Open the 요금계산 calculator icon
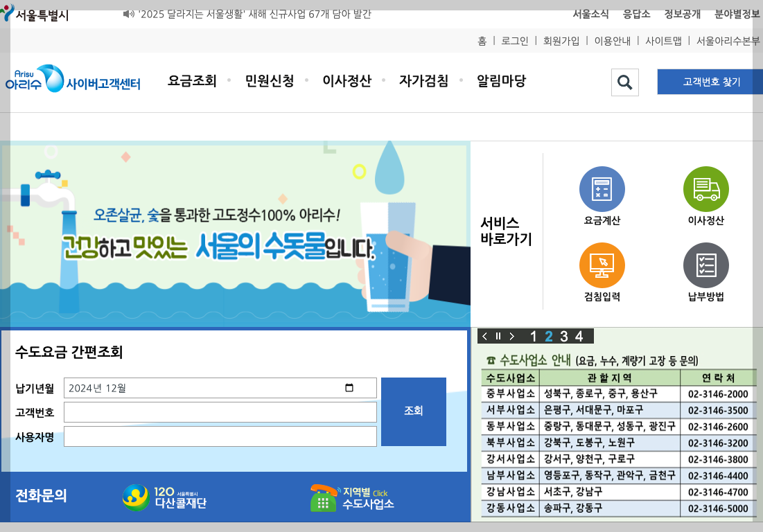The image size is (763, 532). pos(602,188)
